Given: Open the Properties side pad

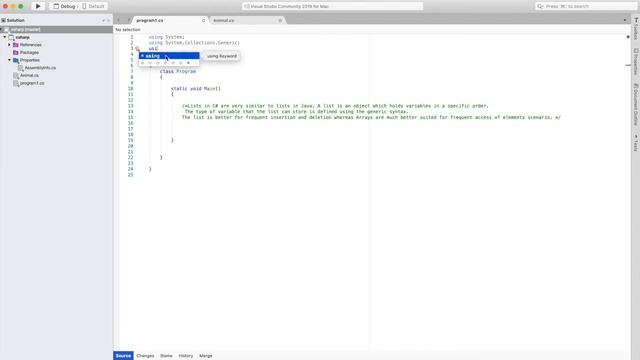Looking at the screenshot, I should coord(636,62).
